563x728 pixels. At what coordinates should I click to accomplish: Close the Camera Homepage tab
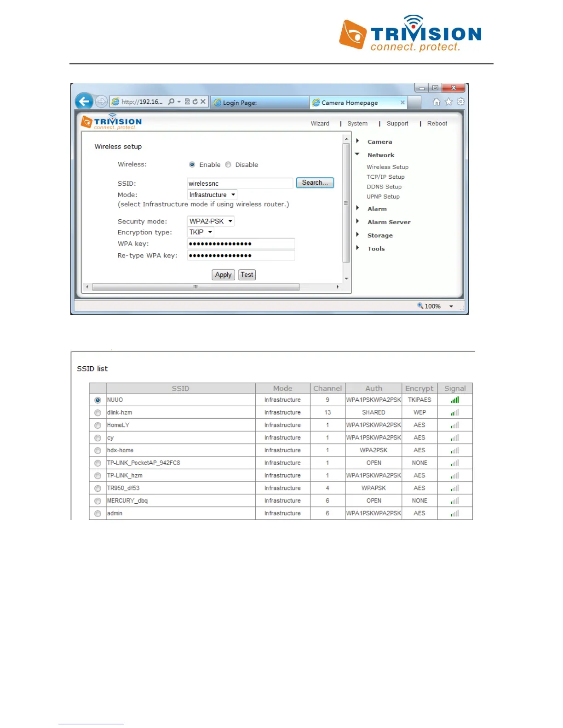[x=402, y=102]
